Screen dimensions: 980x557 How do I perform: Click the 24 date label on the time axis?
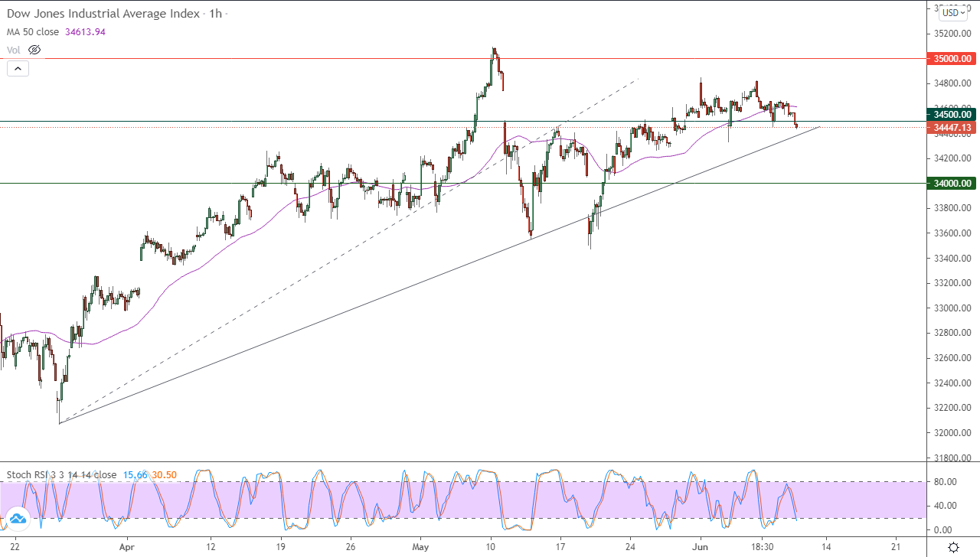(630, 548)
